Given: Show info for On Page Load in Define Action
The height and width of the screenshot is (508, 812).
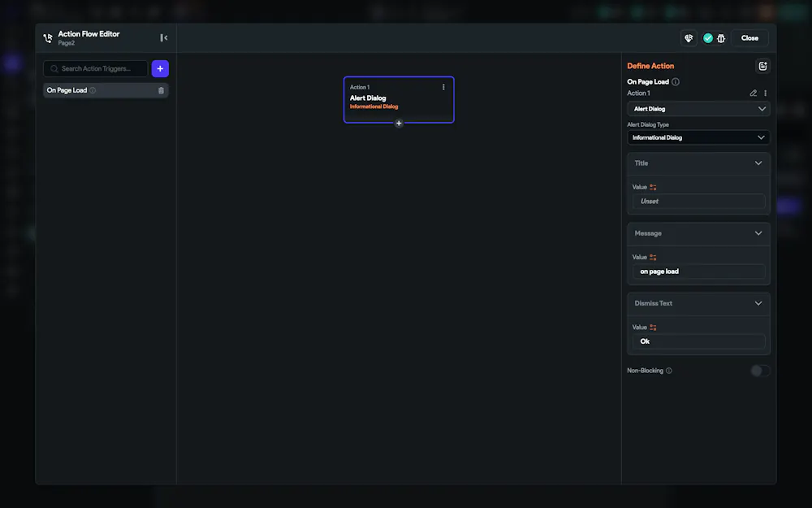Looking at the screenshot, I should click(676, 81).
